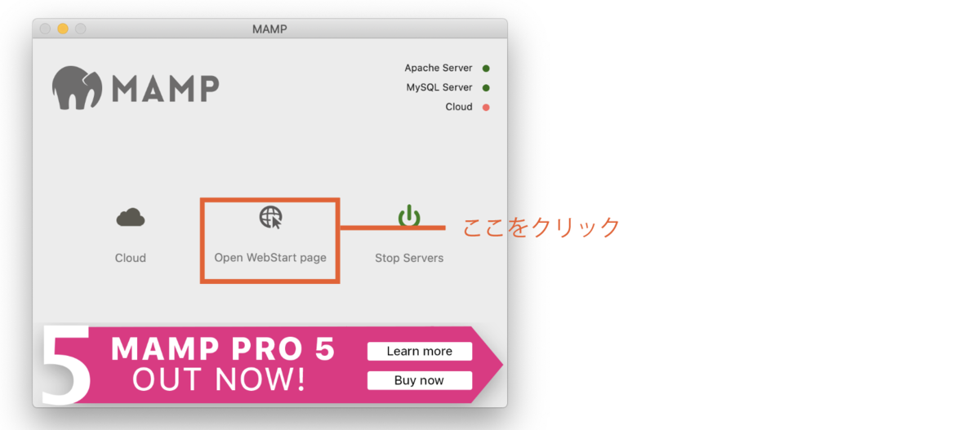
Task: Click the Learn more button
Action: (x=420, y=351)
